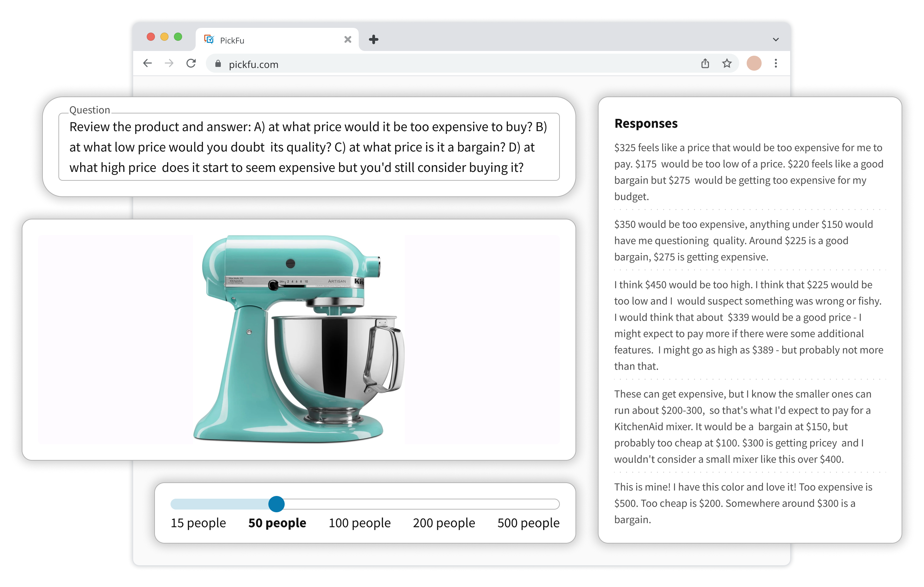The width and height of the screenshot is (924, 587).
Task: Click the Question text field
Action: coord(308,147)
